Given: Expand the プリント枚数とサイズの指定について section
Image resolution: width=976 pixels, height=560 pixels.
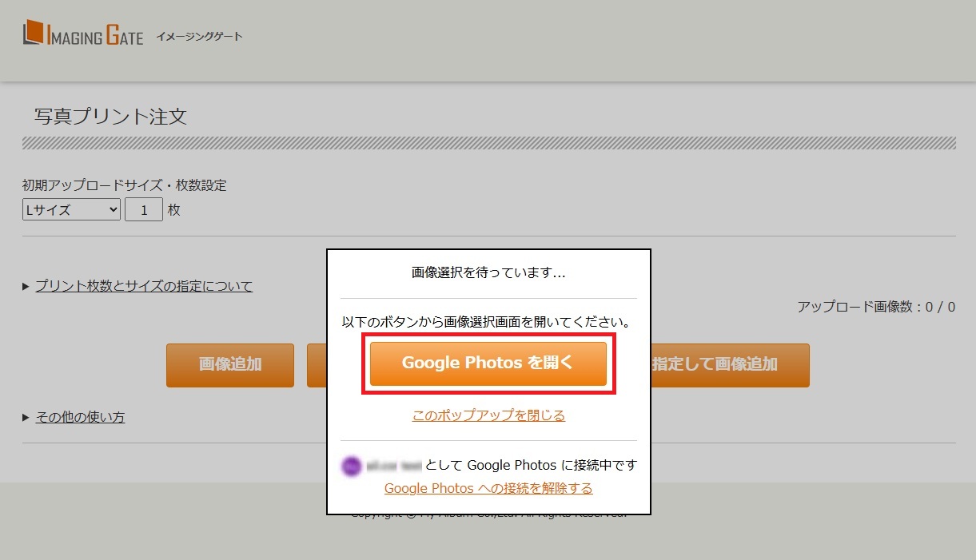Looking at the screenshot, I should 144,285.
